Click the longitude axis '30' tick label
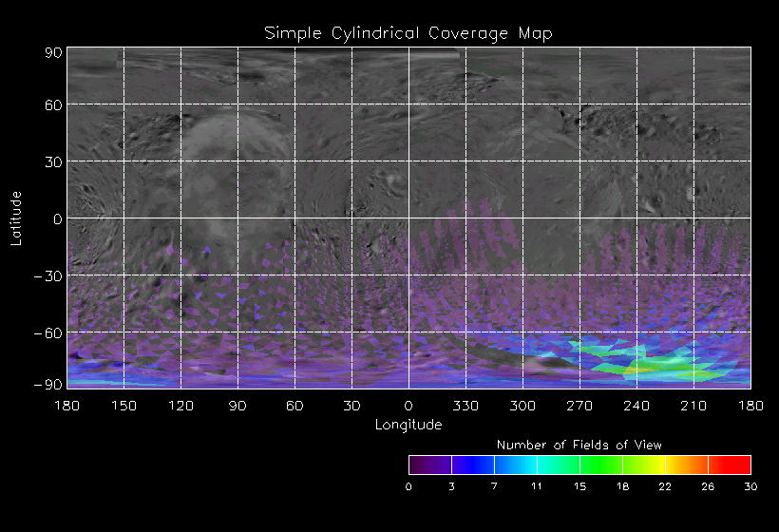779x532 pixels. 351,406
